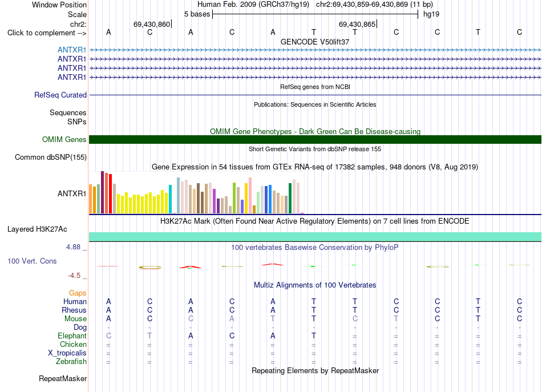
Task: Open the 'RefSeq Curated' track label
Action: (60, 95)
